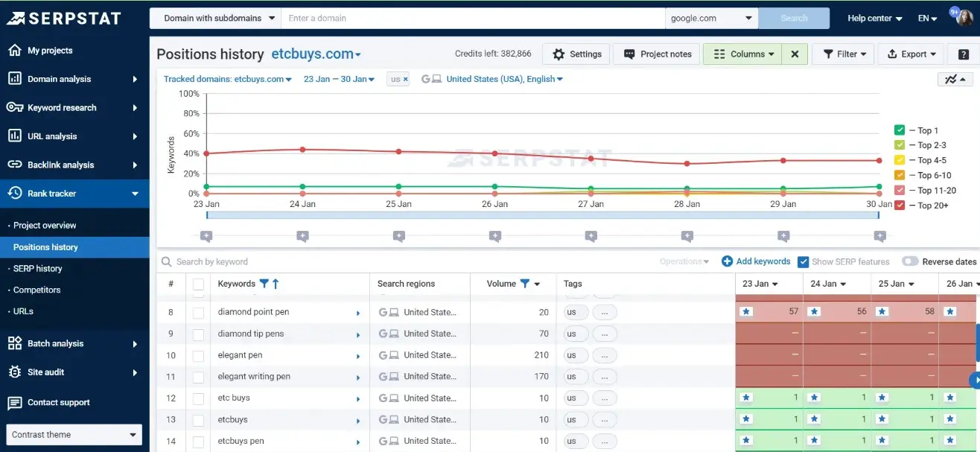Click the blue scroll right arrow in table
980x452 pixels.
click(x=975, y=381)
